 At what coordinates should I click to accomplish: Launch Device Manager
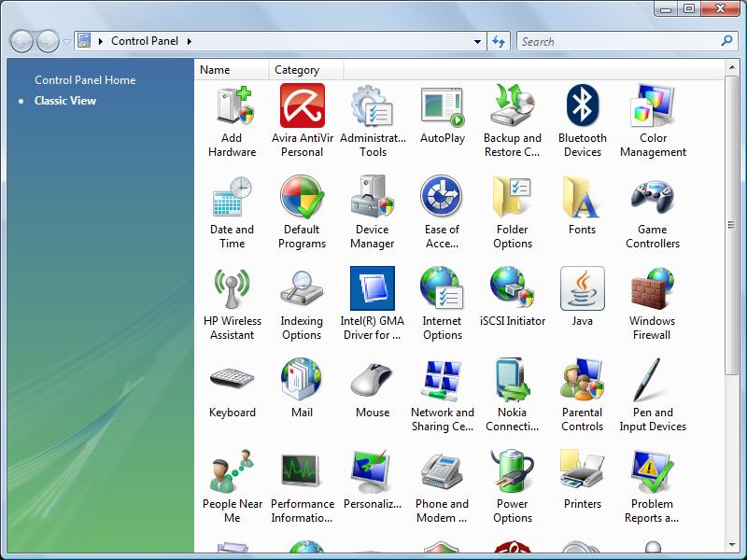(372, 207)
